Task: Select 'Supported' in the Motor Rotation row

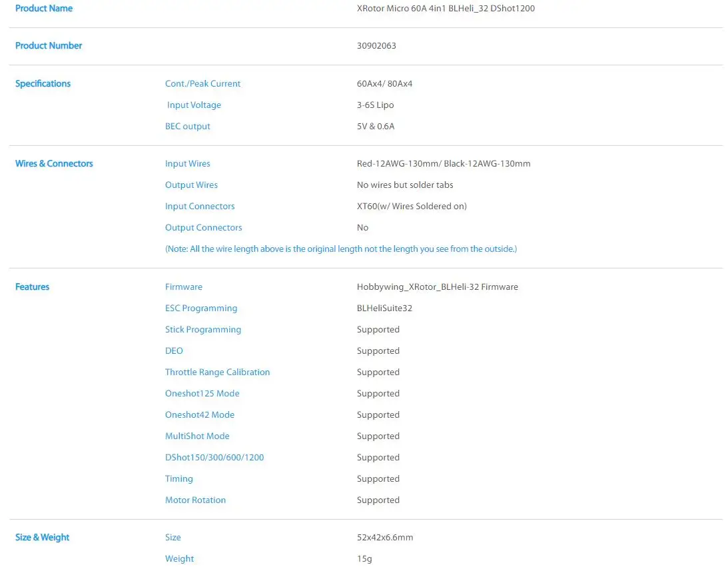Action: pos(378,500)
